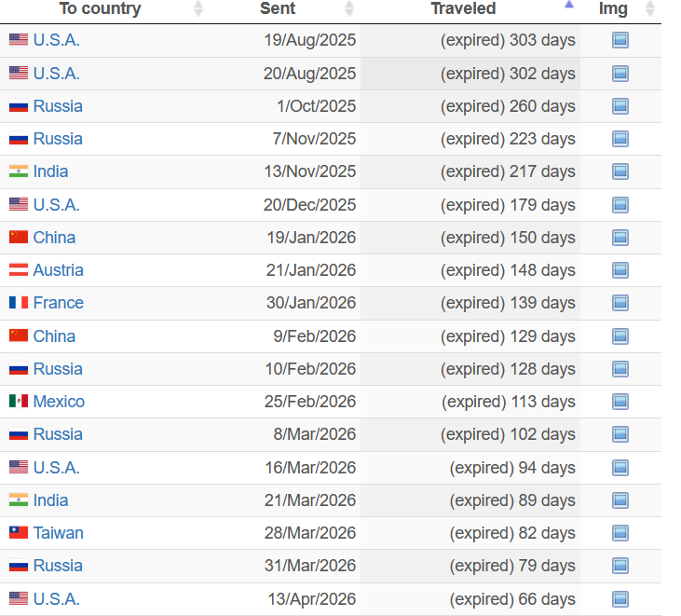Toggle Traveled column sort order arrow

tap(569, 6)
